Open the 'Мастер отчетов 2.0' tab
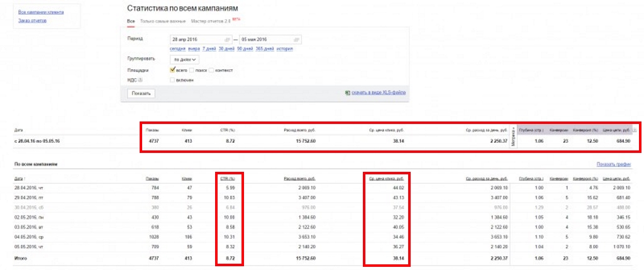The height and width of the screenshot is (270, 644). click(210, 21)
